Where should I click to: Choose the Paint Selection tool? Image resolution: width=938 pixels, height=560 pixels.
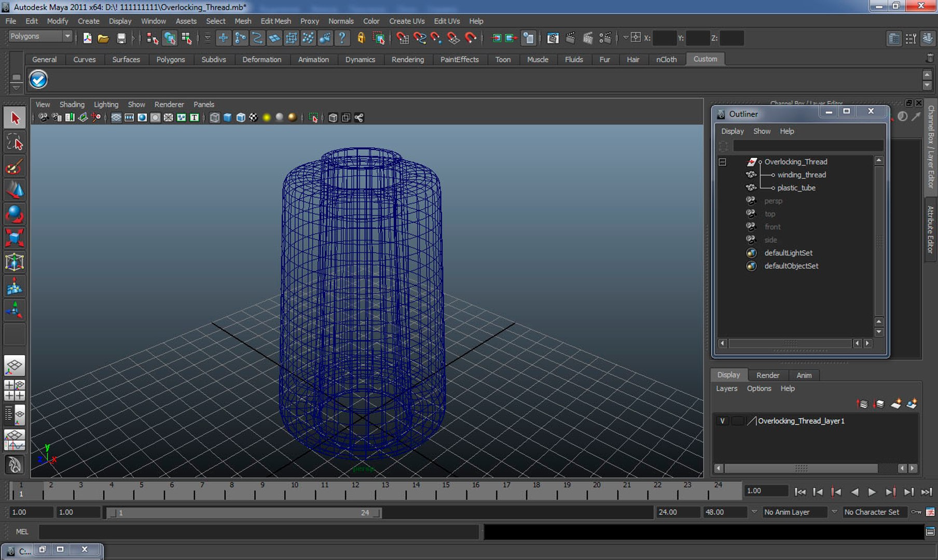(x=15, y=166)
